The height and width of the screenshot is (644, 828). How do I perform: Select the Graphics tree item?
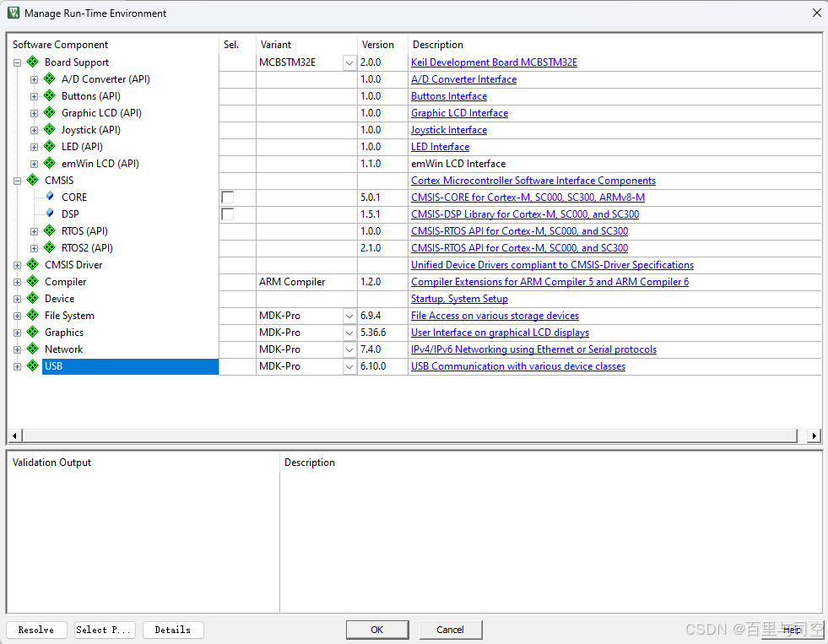[64, 333]
